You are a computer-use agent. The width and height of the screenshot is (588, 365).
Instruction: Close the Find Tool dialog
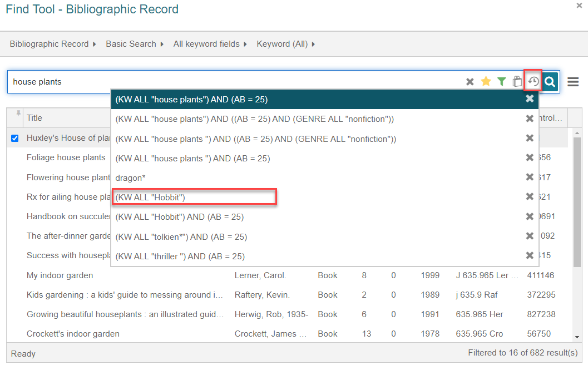(x=579, y=6)
